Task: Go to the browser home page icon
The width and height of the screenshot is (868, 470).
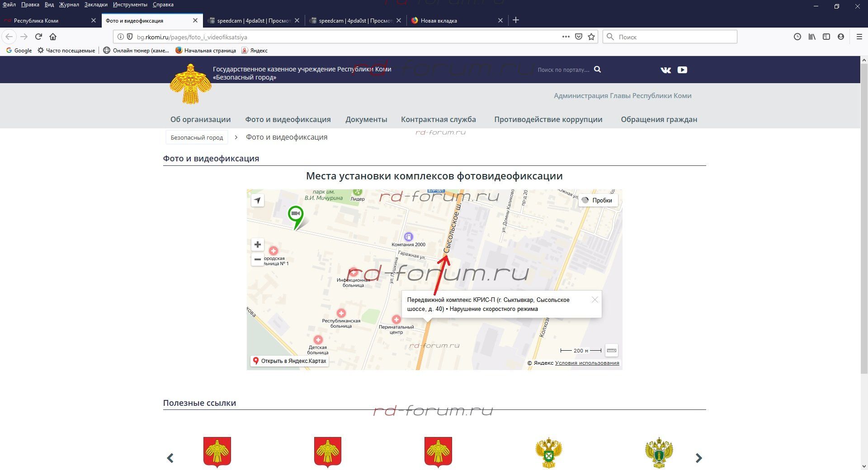Action: pos(53,37)
